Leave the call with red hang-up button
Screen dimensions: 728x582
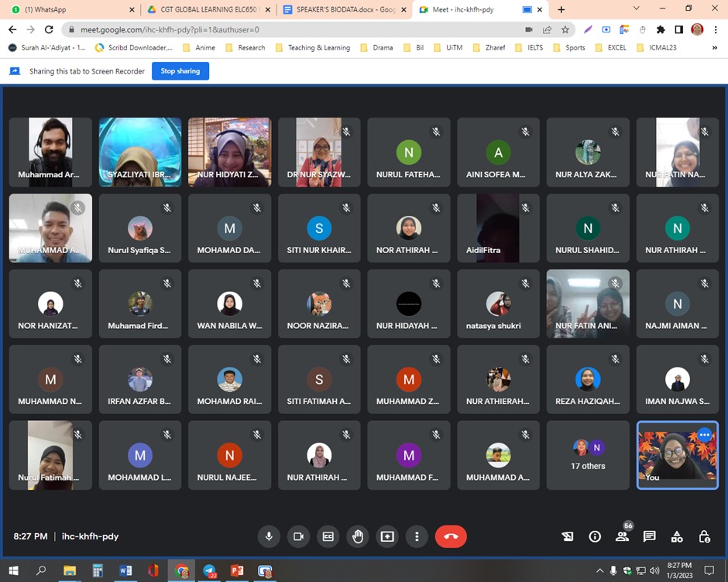point(451,536)
